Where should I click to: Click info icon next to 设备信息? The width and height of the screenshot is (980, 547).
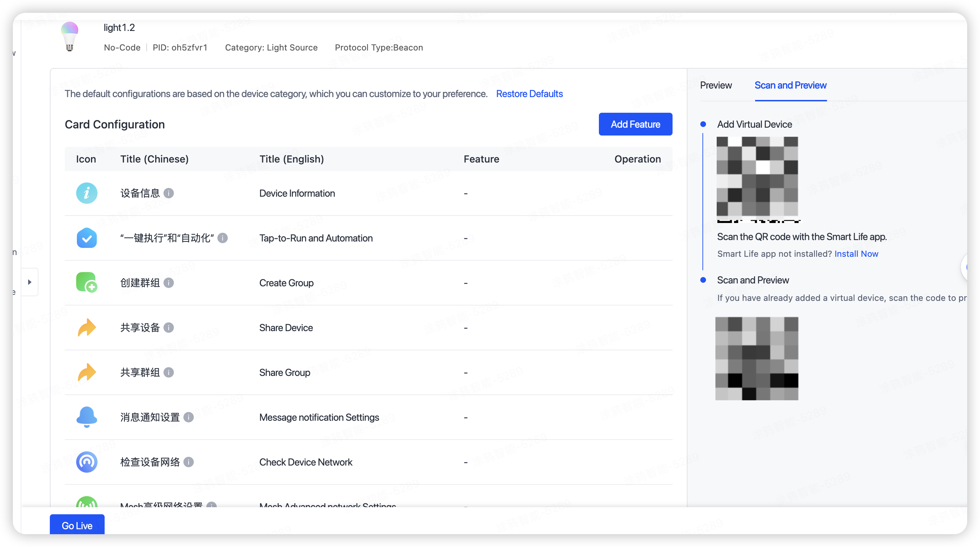click(169, 193)
